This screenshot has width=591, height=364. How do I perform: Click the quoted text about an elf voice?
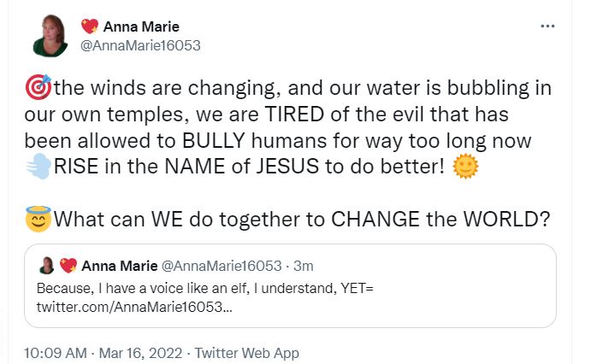point(205,288)
